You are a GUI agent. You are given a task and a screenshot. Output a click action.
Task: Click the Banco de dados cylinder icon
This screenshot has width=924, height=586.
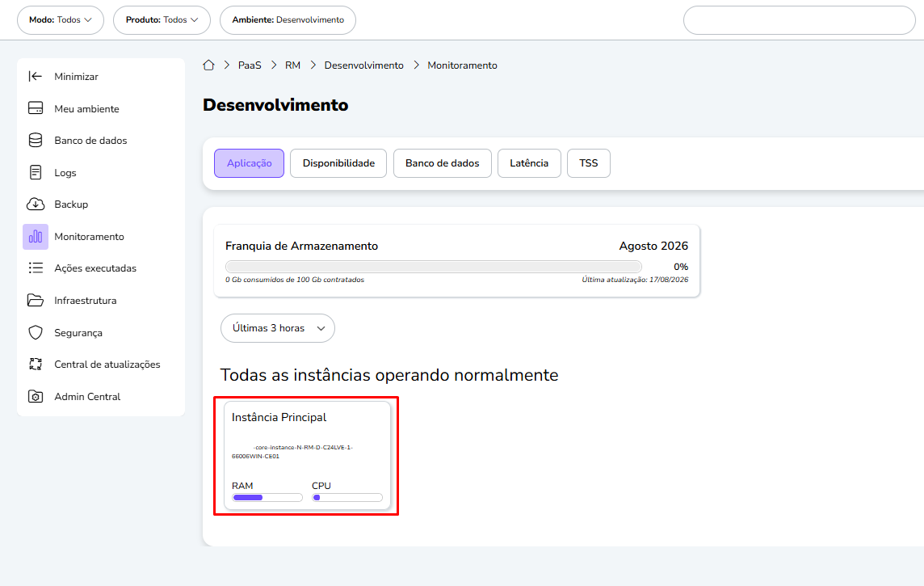(36, 141)
